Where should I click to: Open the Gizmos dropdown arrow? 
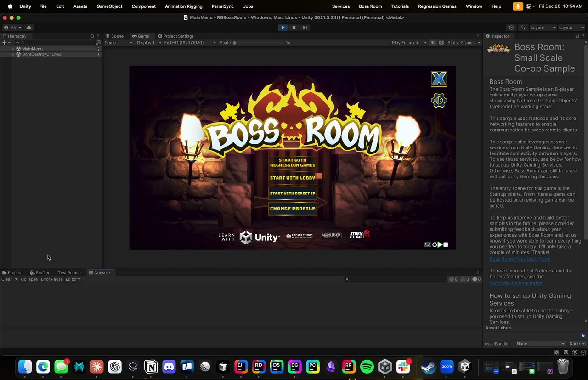479,43
